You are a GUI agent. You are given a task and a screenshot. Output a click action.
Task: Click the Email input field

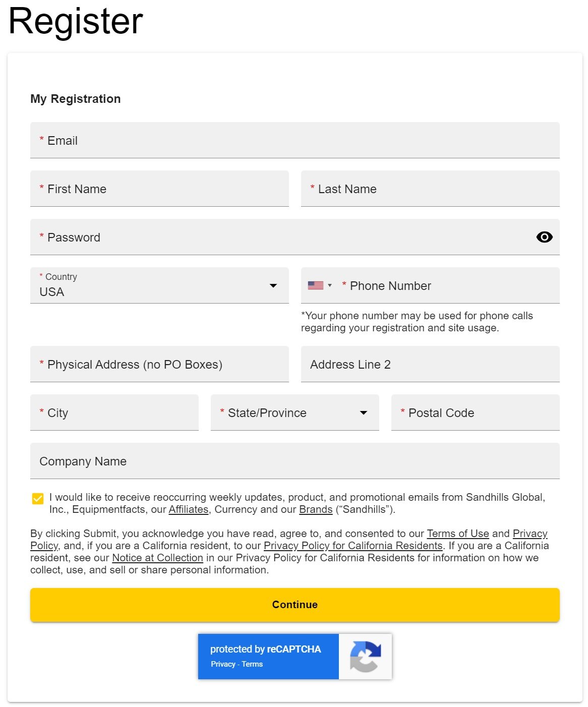[x=295, y=141]
